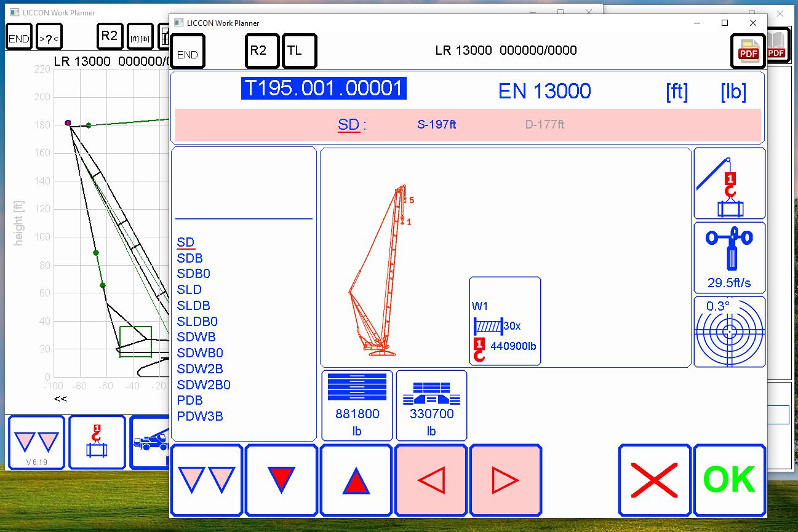This screenshot has height=532, width=798.
Task: Click the crane truck icon in back window
Action: [150, 443]
